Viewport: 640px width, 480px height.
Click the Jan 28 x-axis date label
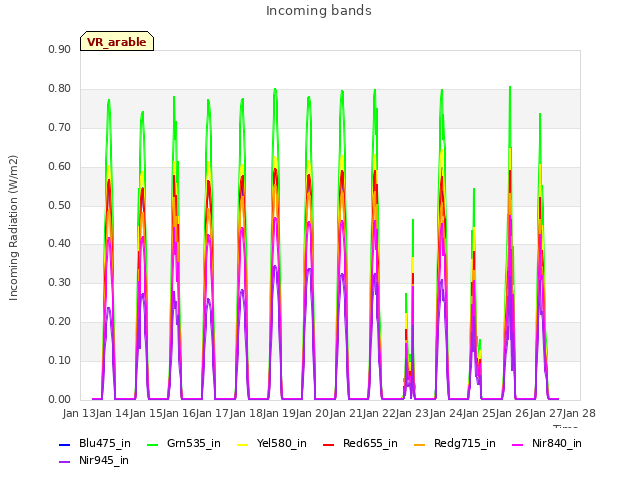click(x=579, y=413)
